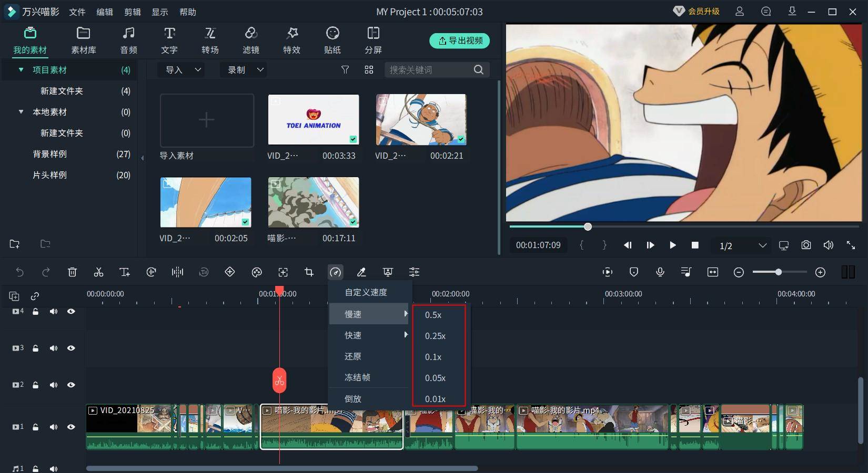Click the preview volume speaker icon

829,245
